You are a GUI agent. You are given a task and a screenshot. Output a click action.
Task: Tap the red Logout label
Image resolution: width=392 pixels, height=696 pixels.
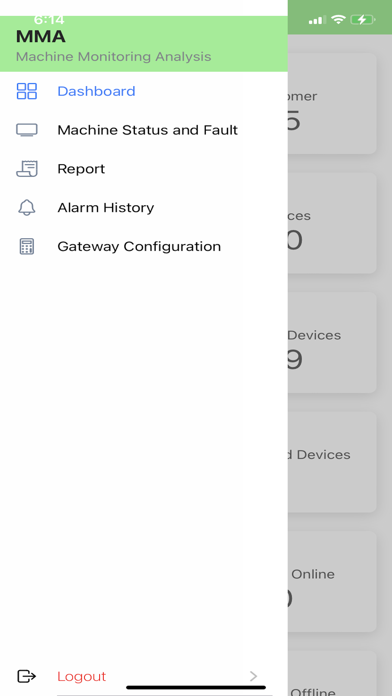pyautogui.click(x=82, y=676)
